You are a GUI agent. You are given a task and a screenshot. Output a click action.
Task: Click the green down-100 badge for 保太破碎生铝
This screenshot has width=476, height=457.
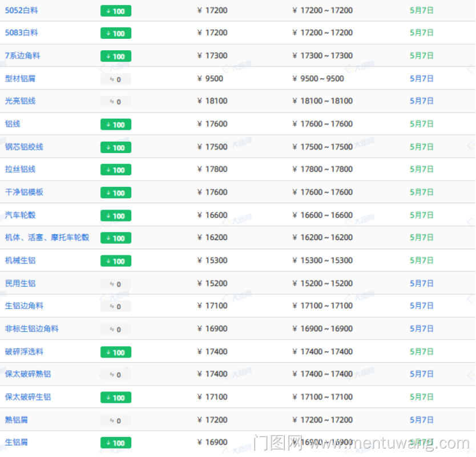coord(116,398)
